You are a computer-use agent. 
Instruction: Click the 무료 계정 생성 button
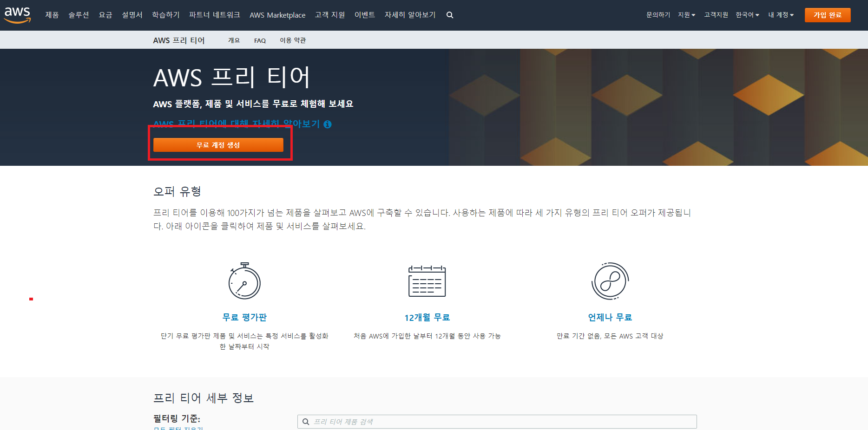coord(218,145)
